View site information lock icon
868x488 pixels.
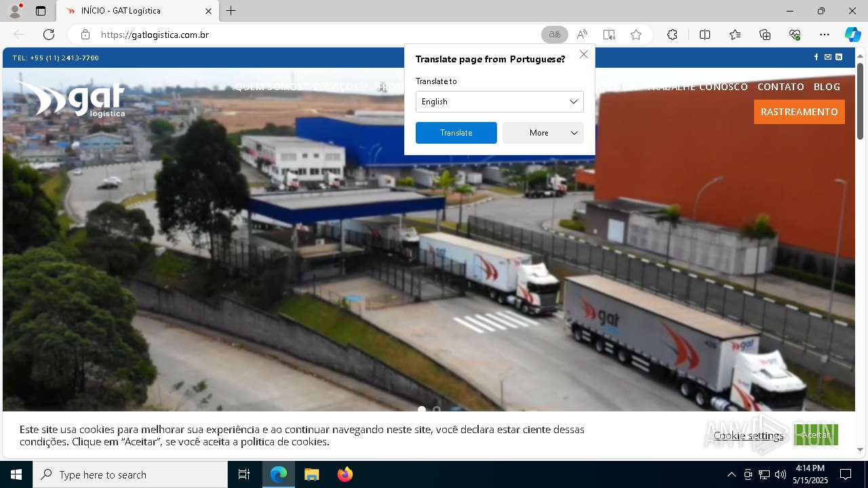click(85, 35)
